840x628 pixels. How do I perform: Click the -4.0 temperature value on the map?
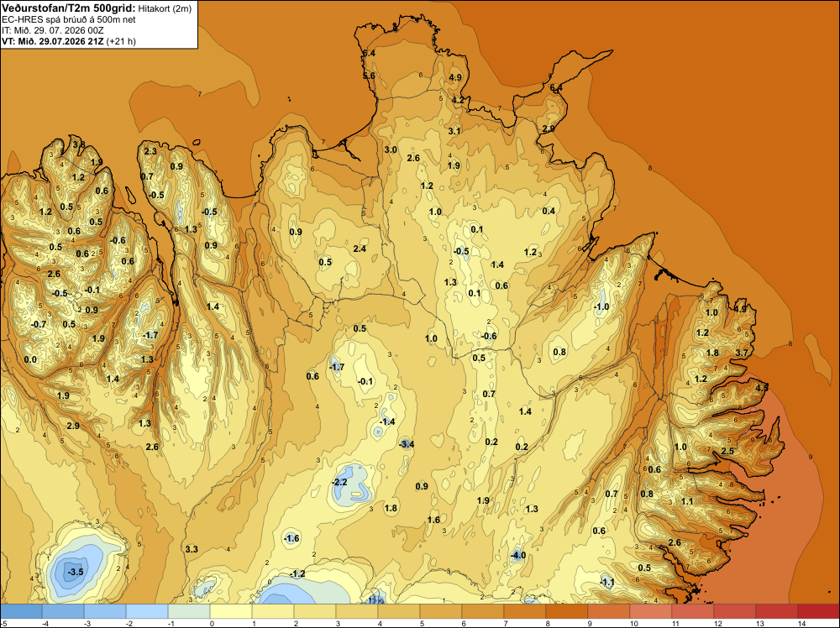pos(517,555)
